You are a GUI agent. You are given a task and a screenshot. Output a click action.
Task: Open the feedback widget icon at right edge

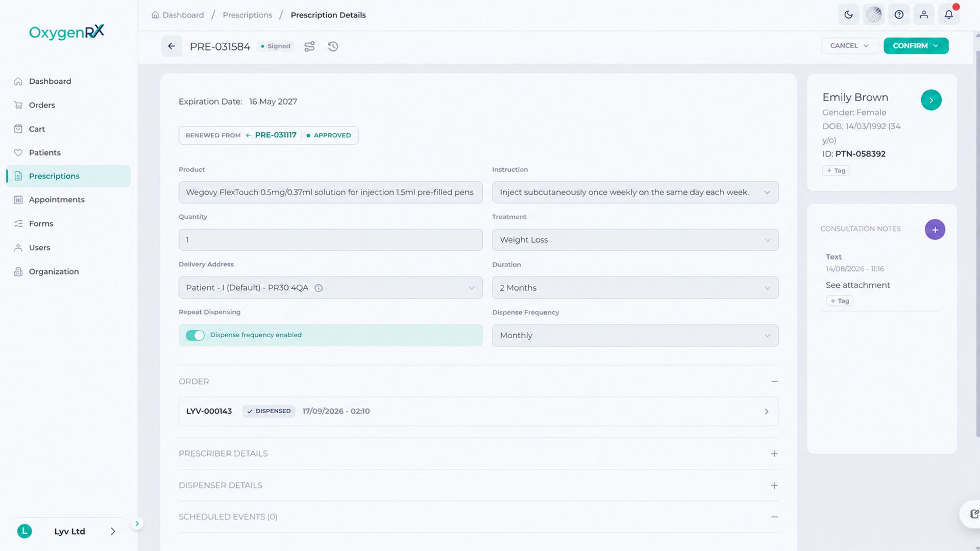pyautogui.click(x=973, y=514)
